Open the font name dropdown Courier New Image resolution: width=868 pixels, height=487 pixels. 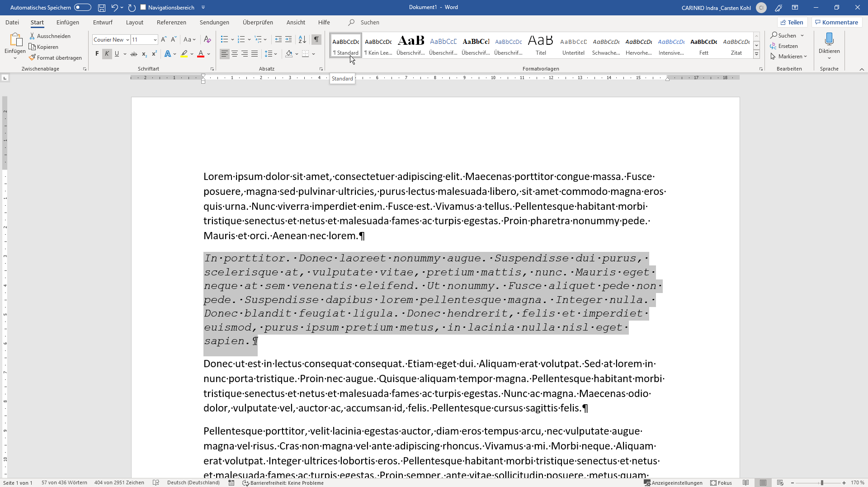coord(127,40)
